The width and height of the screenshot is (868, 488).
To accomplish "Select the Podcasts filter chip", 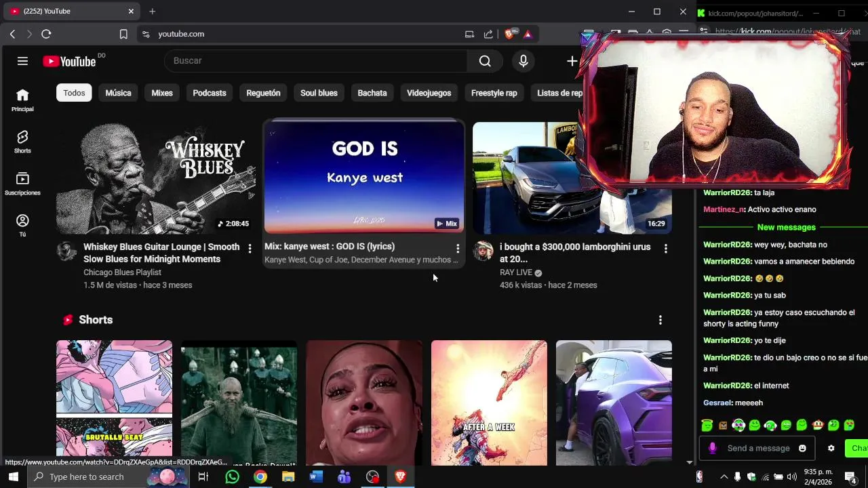I will 210,93.
